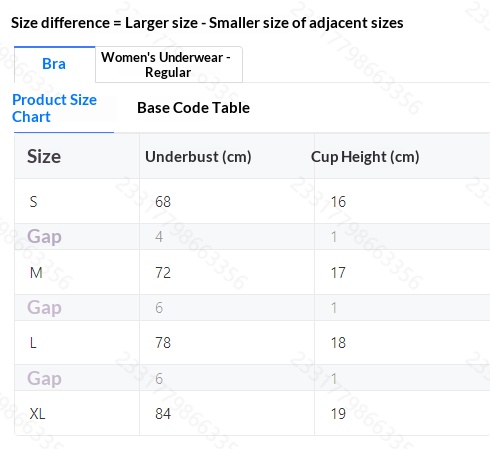Select the L size row label
The height and width of the screenshot is (449, 490).
coord(33,343)
